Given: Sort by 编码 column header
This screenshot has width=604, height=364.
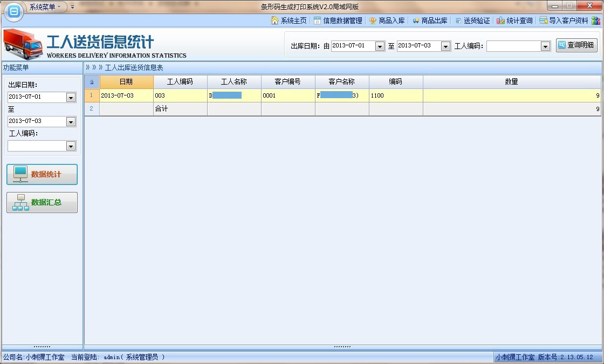Looking at the screenshot, I should (x=396, y=81).
